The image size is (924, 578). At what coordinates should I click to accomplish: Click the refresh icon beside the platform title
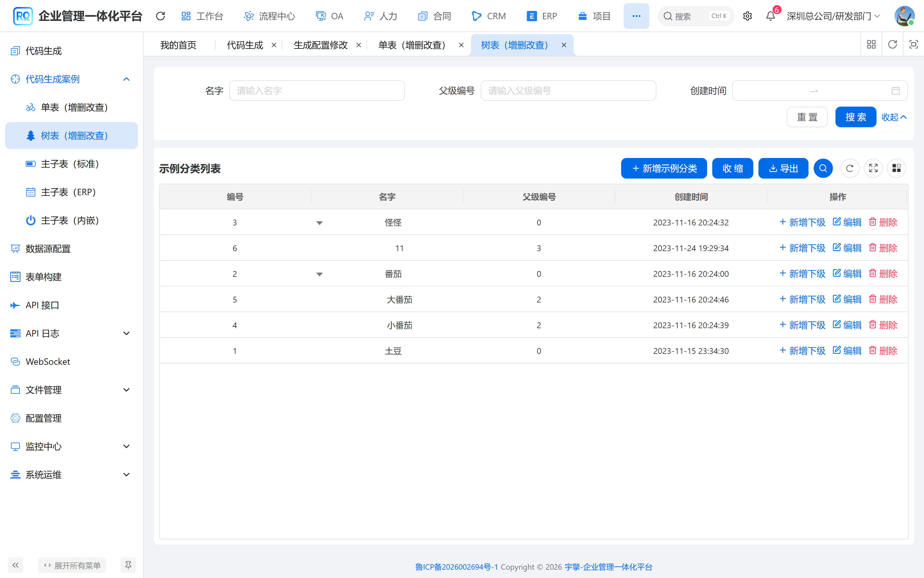coord(160,16)
